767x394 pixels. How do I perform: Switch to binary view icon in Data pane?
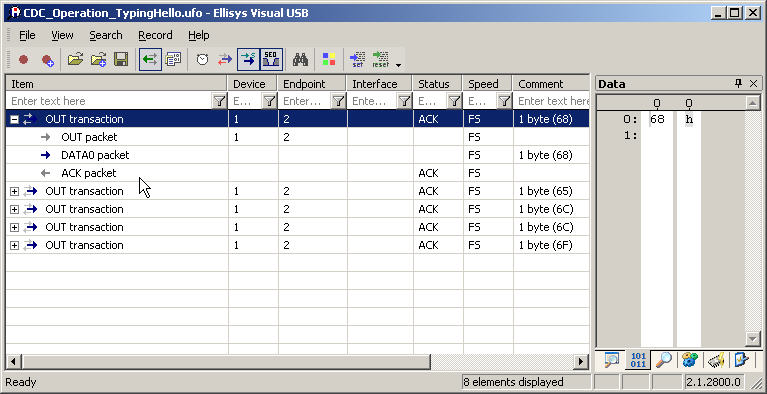(x=638, y=360)
